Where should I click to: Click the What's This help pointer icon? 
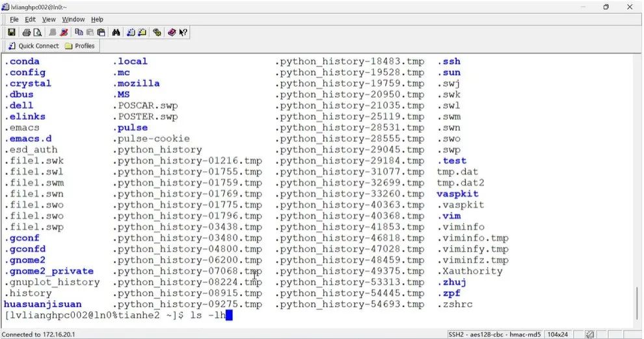click(x=183, y=32)
